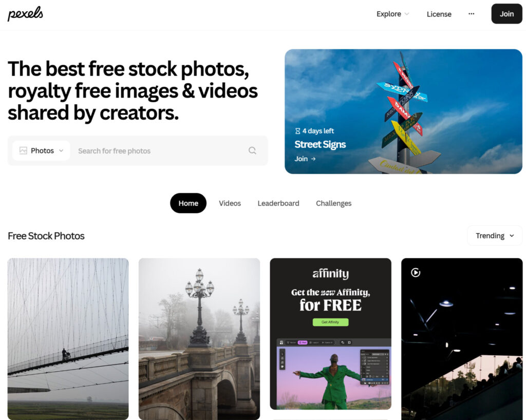This screenshot has height=420, width=526.
Task: Expand the Photos search type dropdown
Action: (x=41, y=150)
